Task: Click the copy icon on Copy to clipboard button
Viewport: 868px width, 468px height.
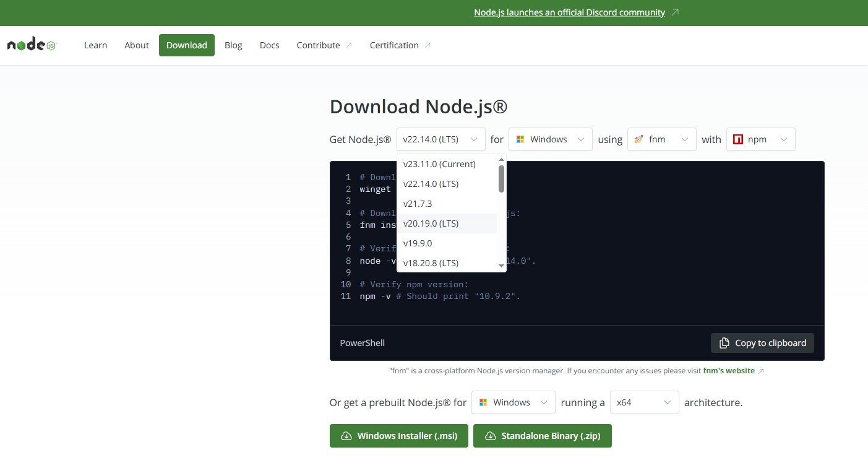Action: click(x=724, y=343)
